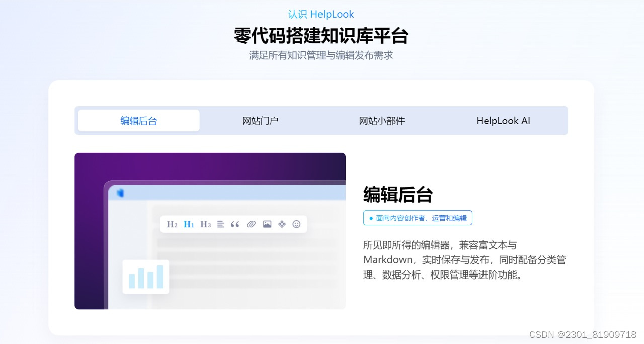Click the purple editor illustration image
The height and width of the screenshot is (344, 644).
pyautogui.click(x=210, y=231)
